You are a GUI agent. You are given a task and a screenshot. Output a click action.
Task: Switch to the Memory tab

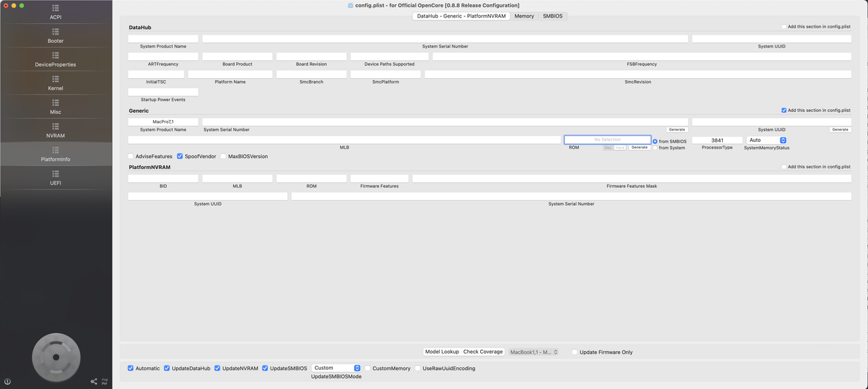click(x=524, y=16)
